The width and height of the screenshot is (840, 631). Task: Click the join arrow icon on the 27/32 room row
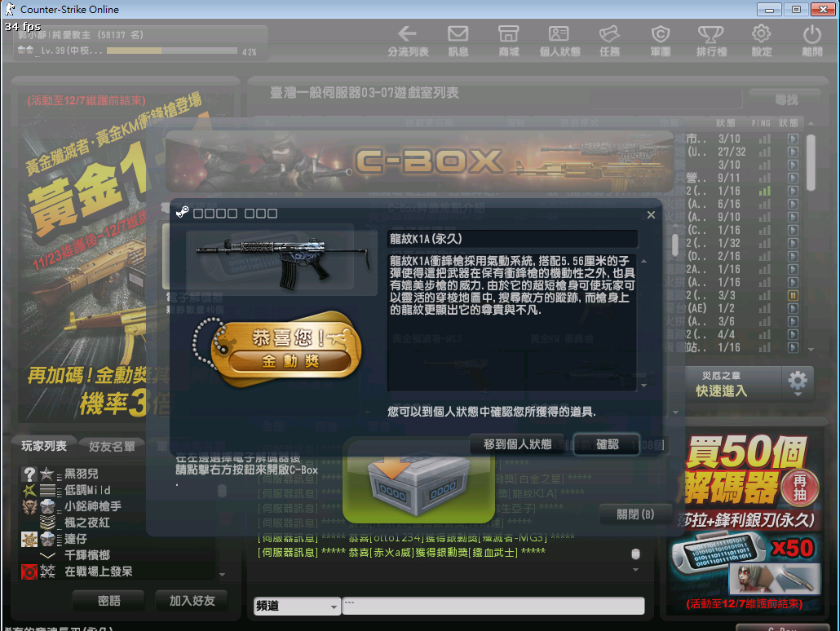793,152
